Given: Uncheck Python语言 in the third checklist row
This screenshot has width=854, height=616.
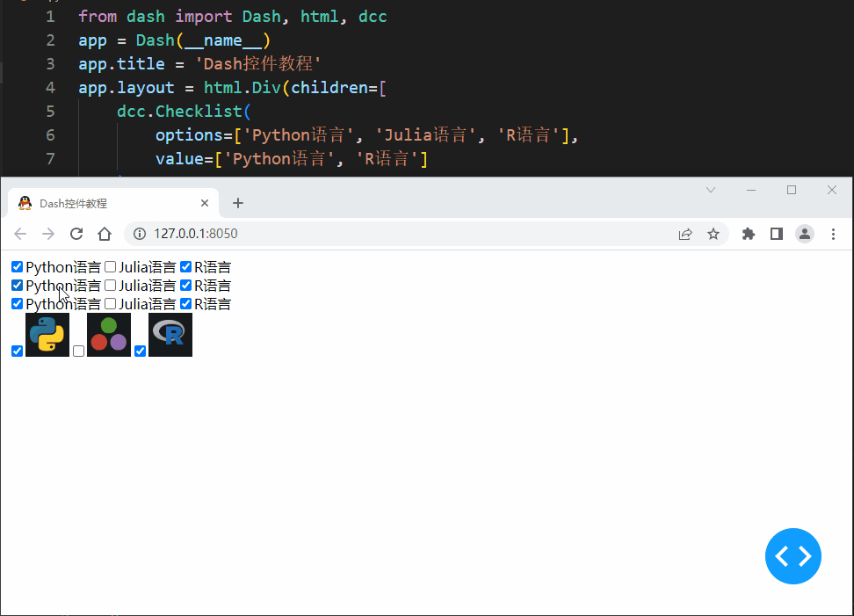Looking at the screenshot, I should tap(17, 304).
